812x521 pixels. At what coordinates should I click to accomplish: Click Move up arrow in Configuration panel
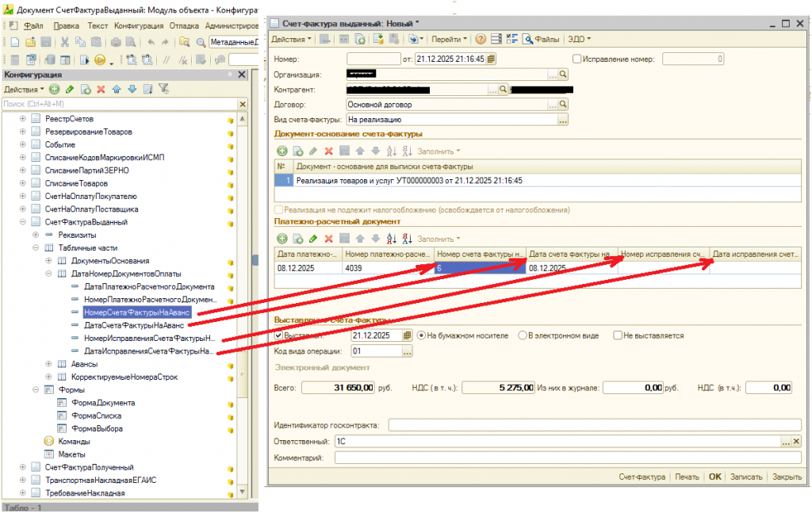click(x=117, y=89)
